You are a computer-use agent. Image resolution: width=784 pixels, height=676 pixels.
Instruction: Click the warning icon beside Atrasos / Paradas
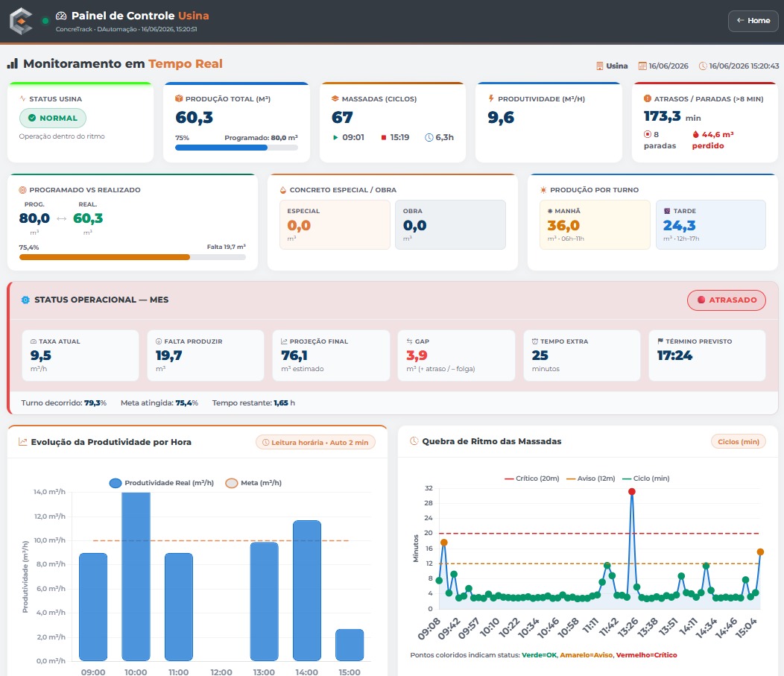647,98
